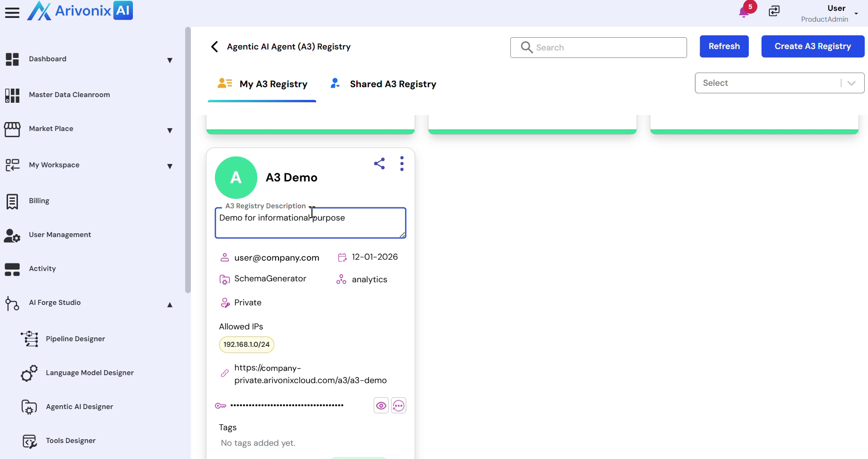Click the A3 Demo green avatar
This screenshot has height=459, width=868.
click(236, 178)
